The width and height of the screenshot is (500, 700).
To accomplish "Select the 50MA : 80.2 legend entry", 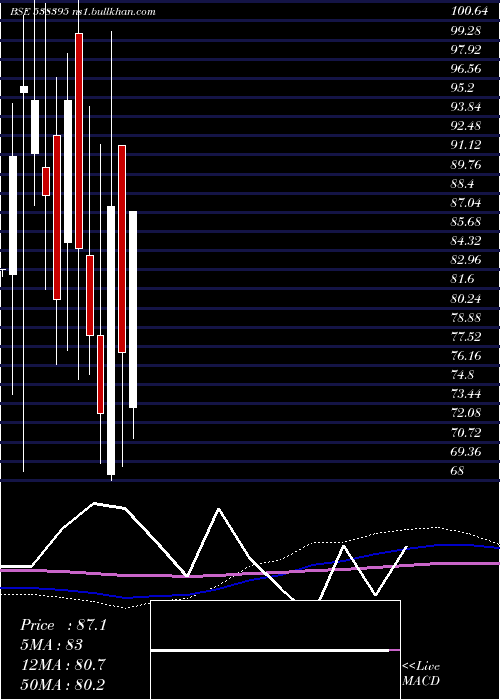I will (x=62, y=684).
